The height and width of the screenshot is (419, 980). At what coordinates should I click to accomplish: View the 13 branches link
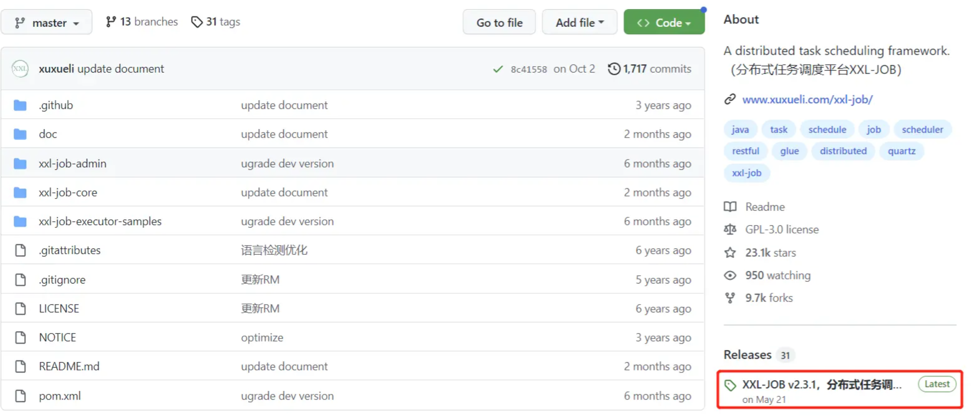tap(141, 22)
